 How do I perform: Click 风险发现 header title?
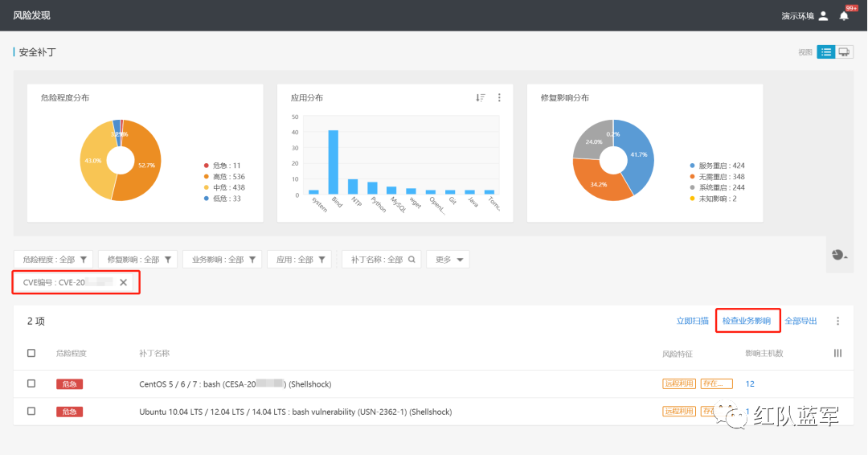click(x=31, y=15)
